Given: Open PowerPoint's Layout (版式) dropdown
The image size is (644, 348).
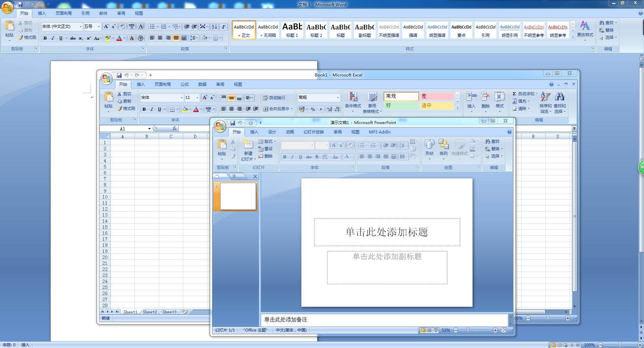Looking at the screenshot, I should pos(267,141).
